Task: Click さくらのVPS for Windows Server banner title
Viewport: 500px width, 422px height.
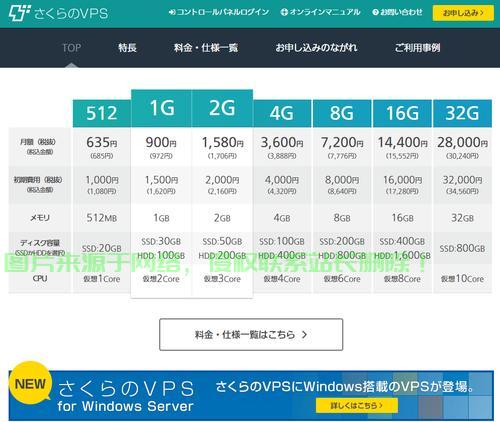Action: [126, 396]
